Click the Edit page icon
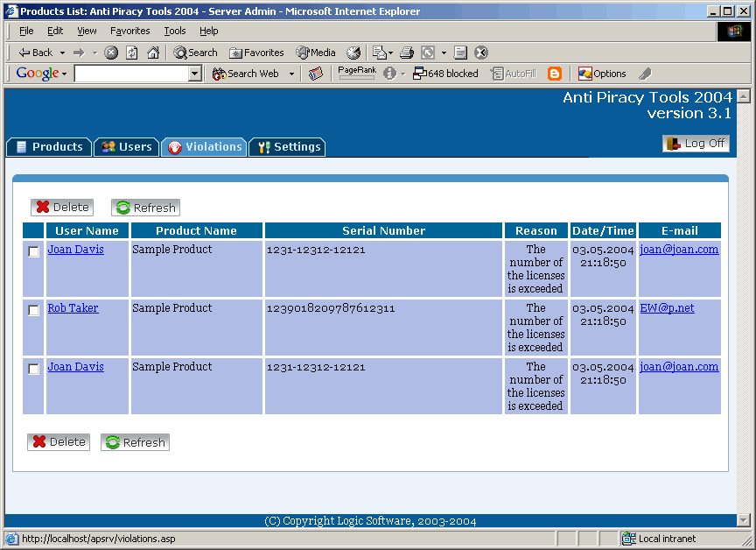 460,53
